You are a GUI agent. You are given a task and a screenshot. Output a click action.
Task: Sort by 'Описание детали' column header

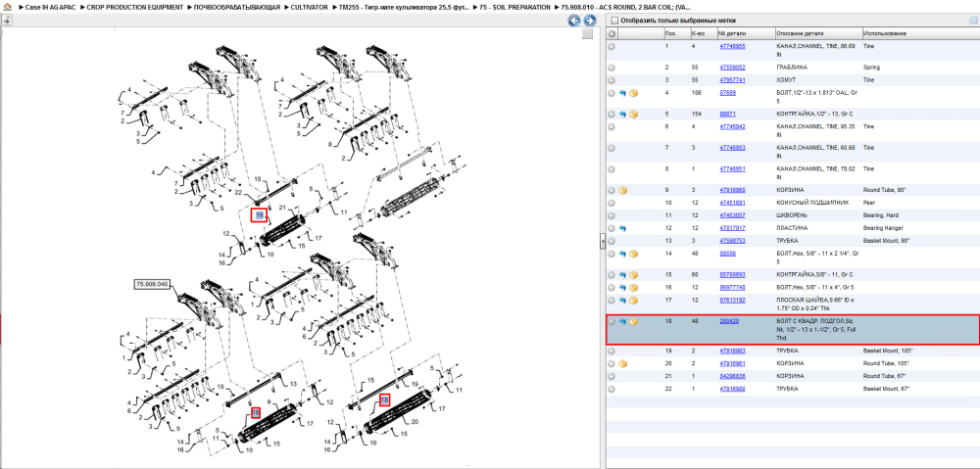point(817,33)
